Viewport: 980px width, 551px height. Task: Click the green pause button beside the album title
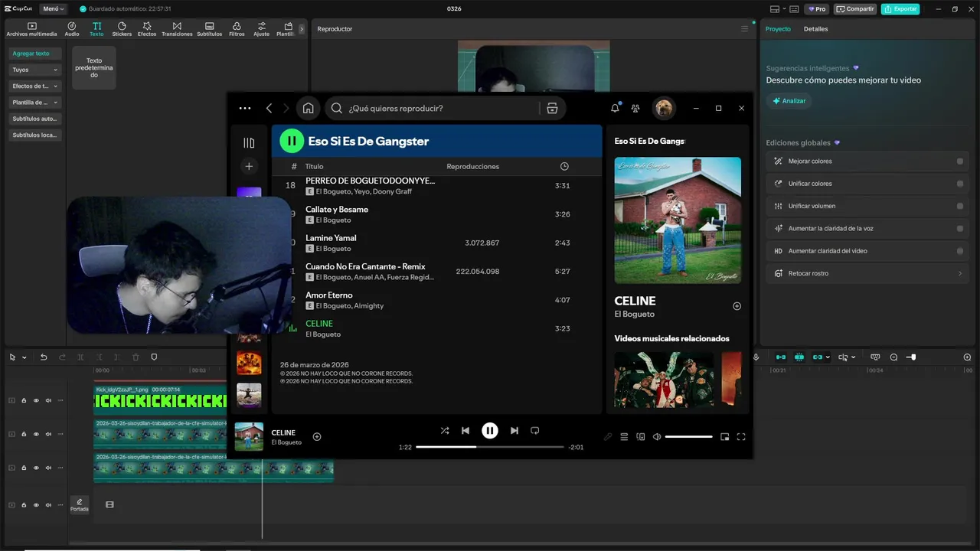(x=292, y=141)
